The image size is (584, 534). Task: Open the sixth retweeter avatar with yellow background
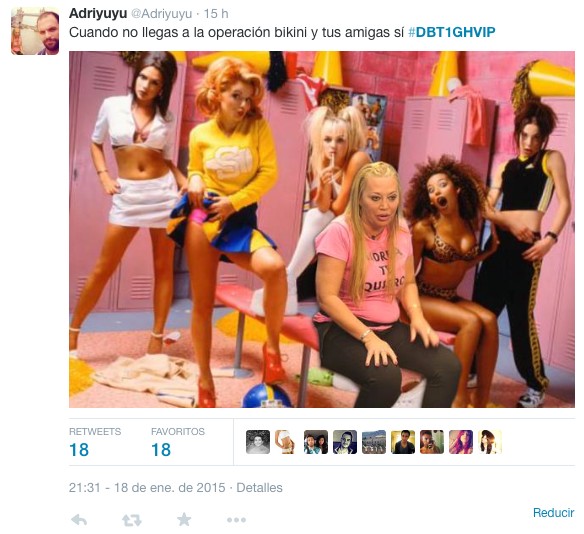click(403, 442)
